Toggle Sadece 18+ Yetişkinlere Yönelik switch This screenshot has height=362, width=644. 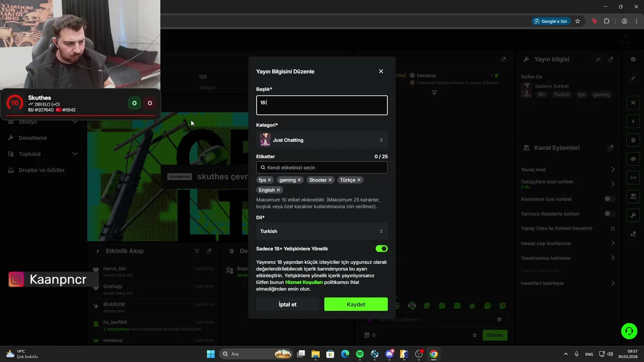coord(381,248)
